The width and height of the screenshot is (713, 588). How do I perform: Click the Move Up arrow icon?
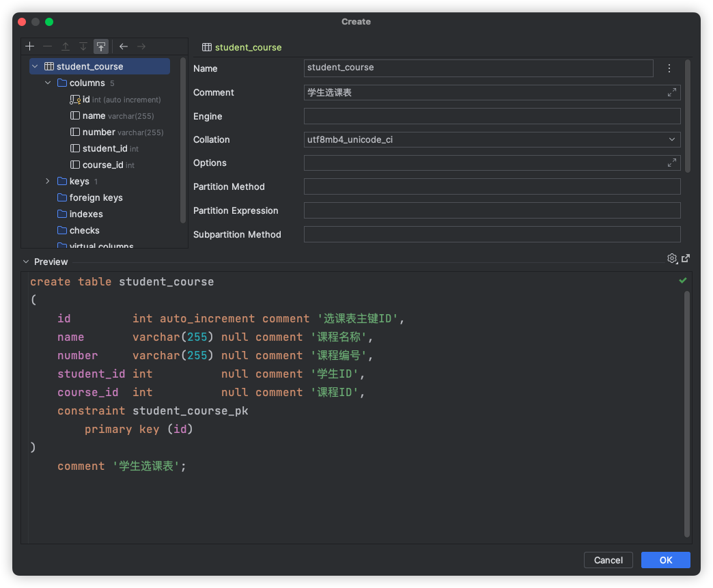coord(66,46)
